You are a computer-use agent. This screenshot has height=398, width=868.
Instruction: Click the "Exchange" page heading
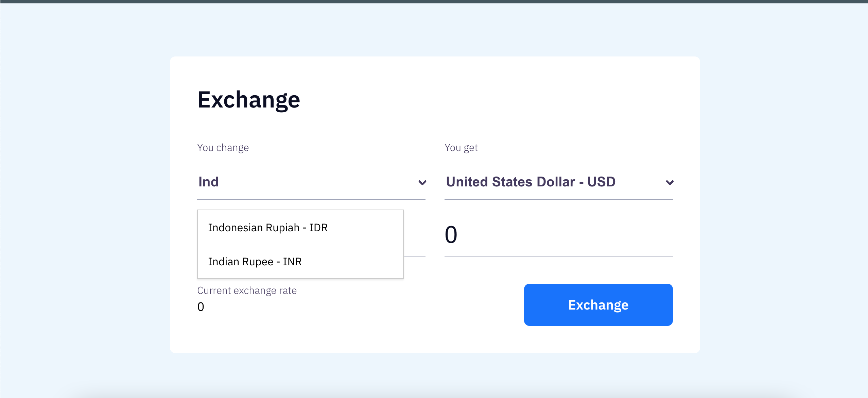[x=248, y=100]
